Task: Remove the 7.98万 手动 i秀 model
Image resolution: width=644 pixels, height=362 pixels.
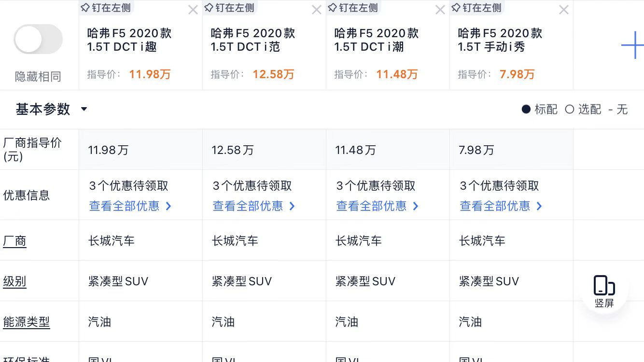Action: point(563,10)
